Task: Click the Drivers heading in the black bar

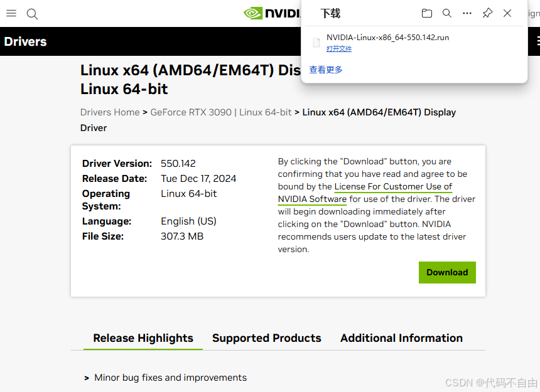Action: click(x=25, y=41)
